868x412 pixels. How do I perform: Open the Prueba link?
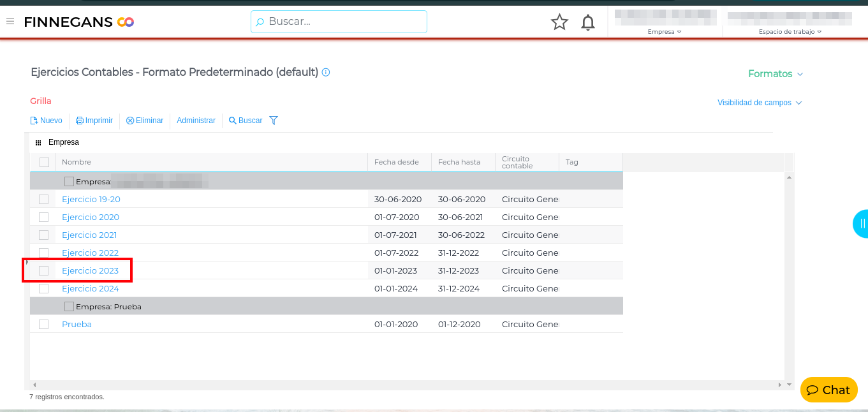point(77,324)
